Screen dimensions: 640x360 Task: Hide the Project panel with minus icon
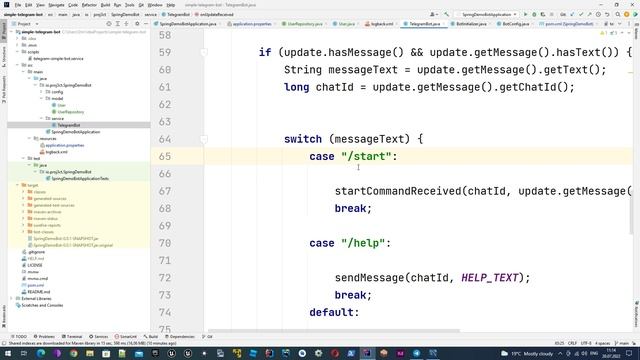(x=146, y=24)
